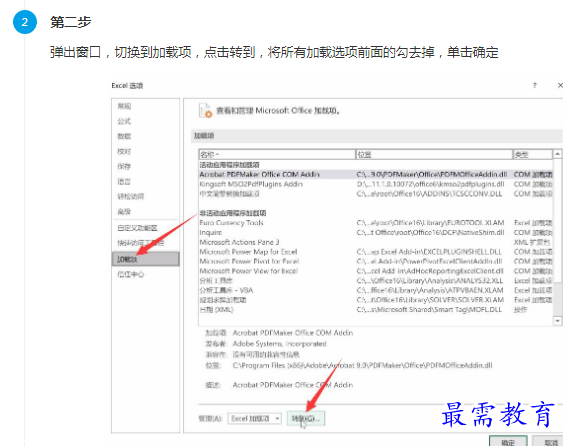Select the 规划求解加载项 row

point(376,300)
